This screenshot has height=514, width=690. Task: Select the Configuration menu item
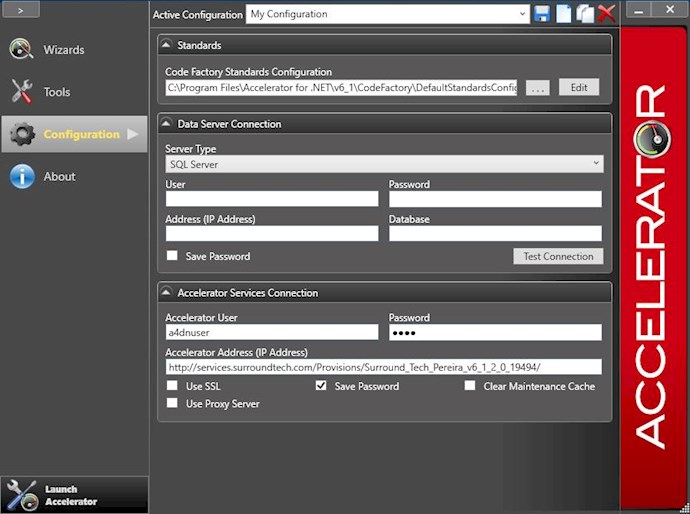coord(74,134)
